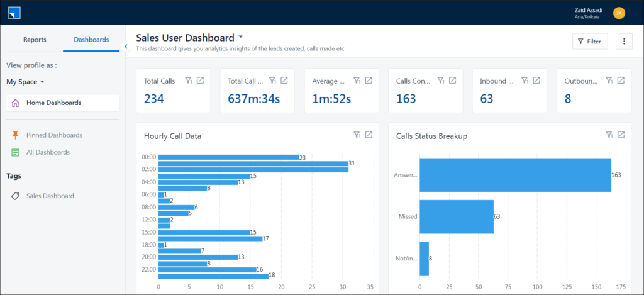Viewport: 644px width, 295px height.
Task: Click filter icon on Hourly Call Data chart
Action: click(x=357, y=135)
